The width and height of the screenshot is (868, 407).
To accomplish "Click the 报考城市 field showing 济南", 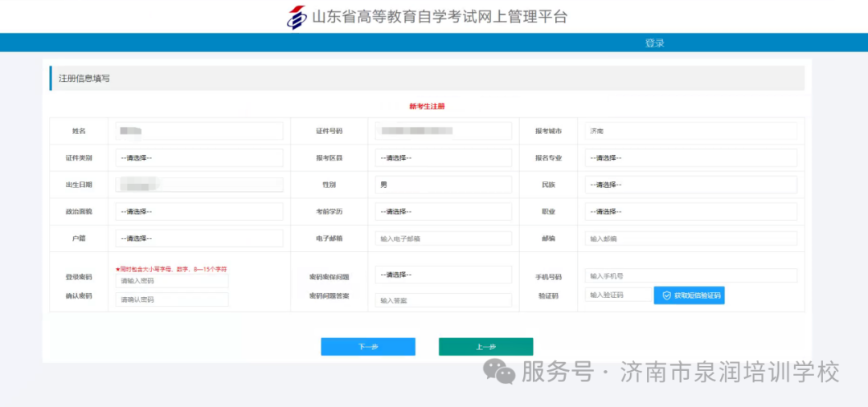I will coord(691,131).
